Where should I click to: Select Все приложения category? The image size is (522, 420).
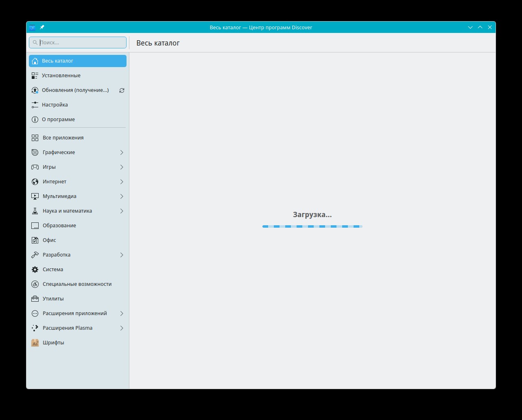[78, 138]
